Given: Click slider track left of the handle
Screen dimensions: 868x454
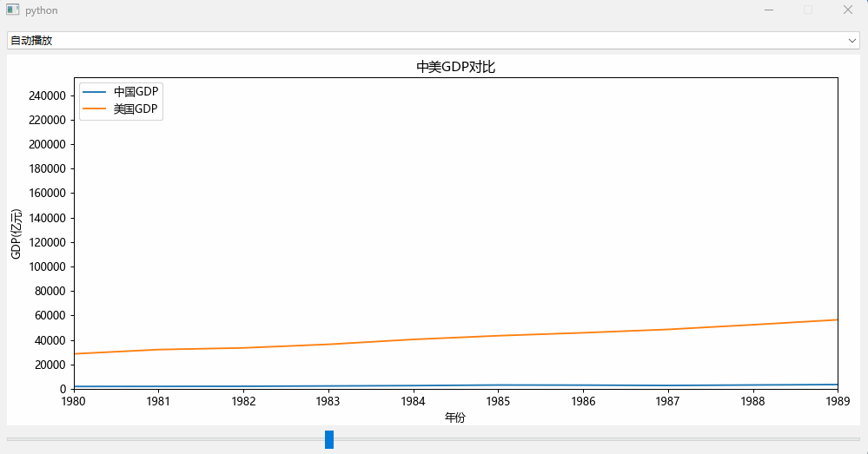Looking at the screenshot, I should click(165, 439).
